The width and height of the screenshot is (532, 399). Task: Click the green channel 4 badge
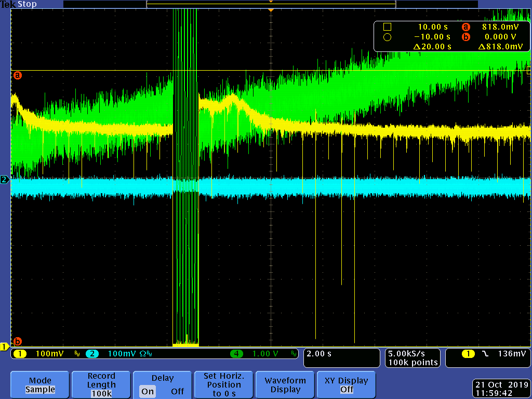(x=237, y=354)
